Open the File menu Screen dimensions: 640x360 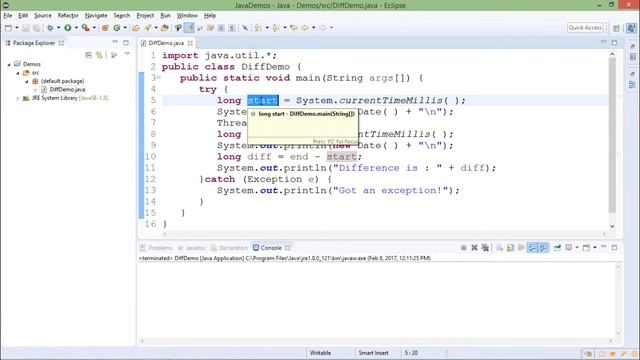coord(8,16)
